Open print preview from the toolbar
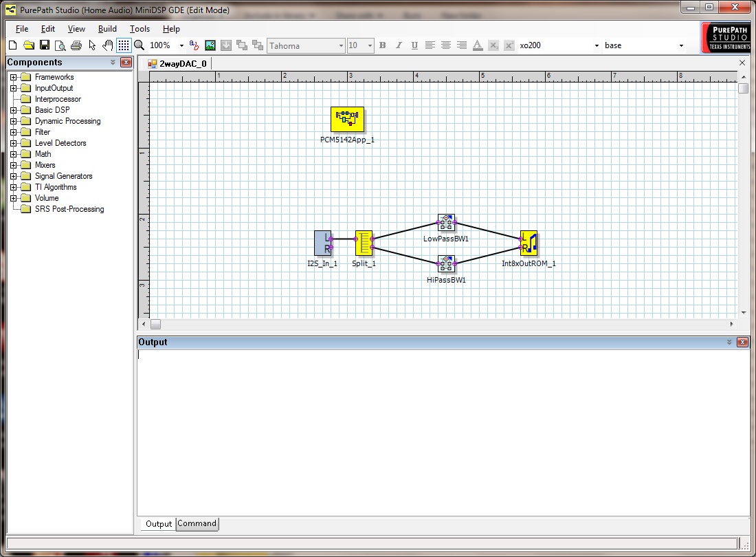The width and height of the screenshot is (756, 557). [60, 45]
